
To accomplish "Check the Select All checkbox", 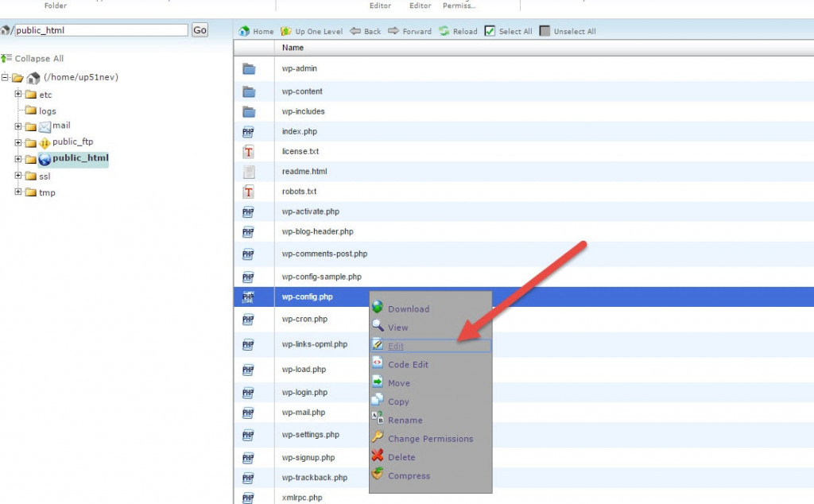I will tap(490, 31).
